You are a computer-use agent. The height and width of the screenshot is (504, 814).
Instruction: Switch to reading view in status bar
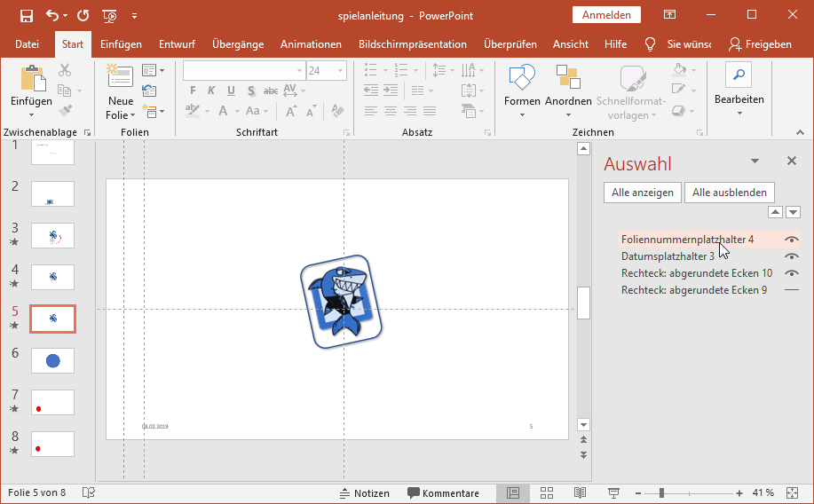[580, 493]
